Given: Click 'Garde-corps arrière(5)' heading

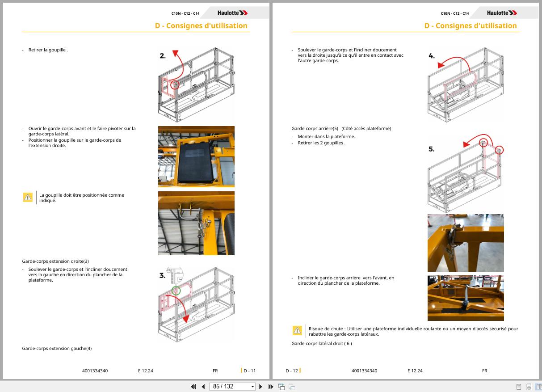Looking at the screenshot, I should pyautogui.click(x=315, y=129).
